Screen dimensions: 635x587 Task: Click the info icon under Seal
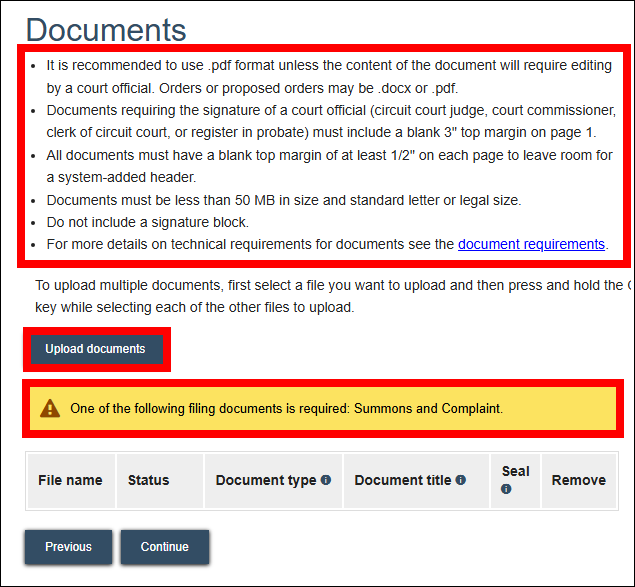(506, 489)
